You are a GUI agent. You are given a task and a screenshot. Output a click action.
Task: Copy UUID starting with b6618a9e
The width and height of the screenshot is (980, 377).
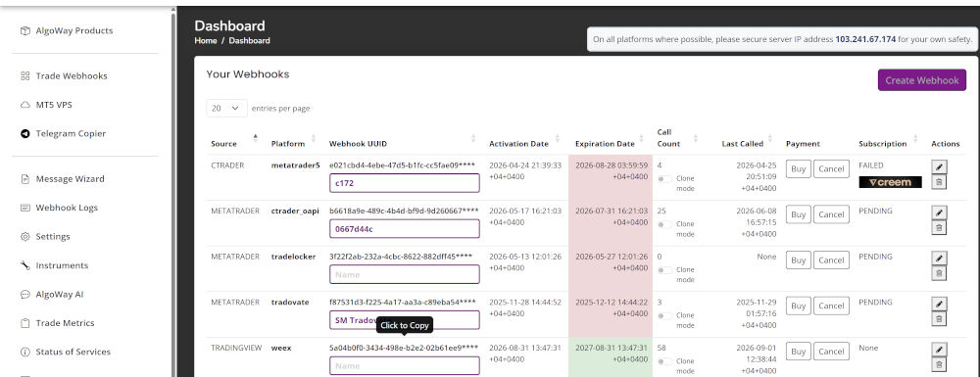(404, 211)
